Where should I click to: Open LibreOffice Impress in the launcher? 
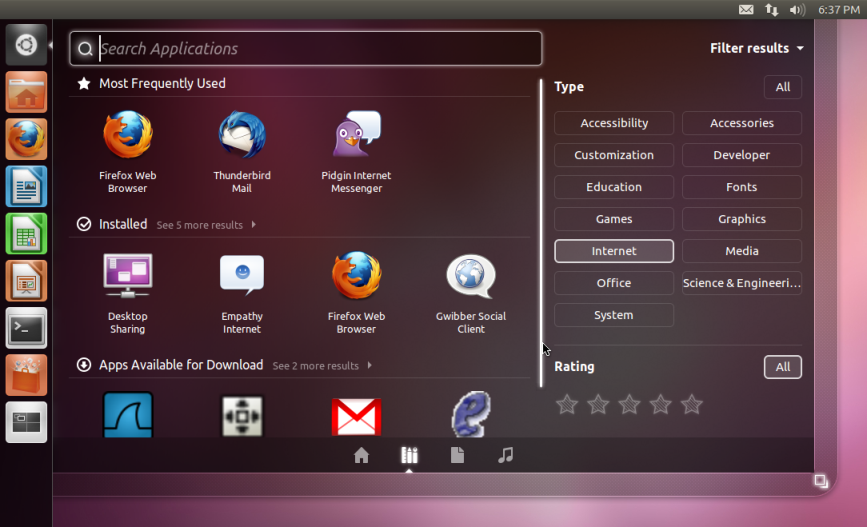tap(26, 281)
